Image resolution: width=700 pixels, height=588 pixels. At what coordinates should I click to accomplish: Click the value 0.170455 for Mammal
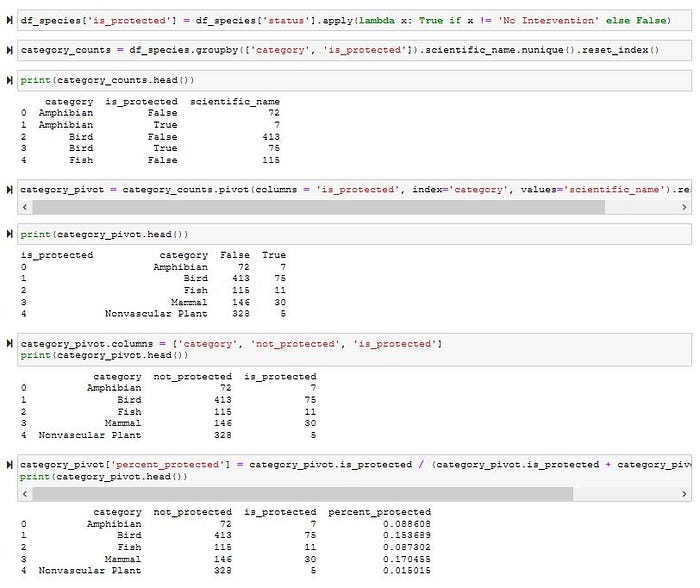(407, 559)
